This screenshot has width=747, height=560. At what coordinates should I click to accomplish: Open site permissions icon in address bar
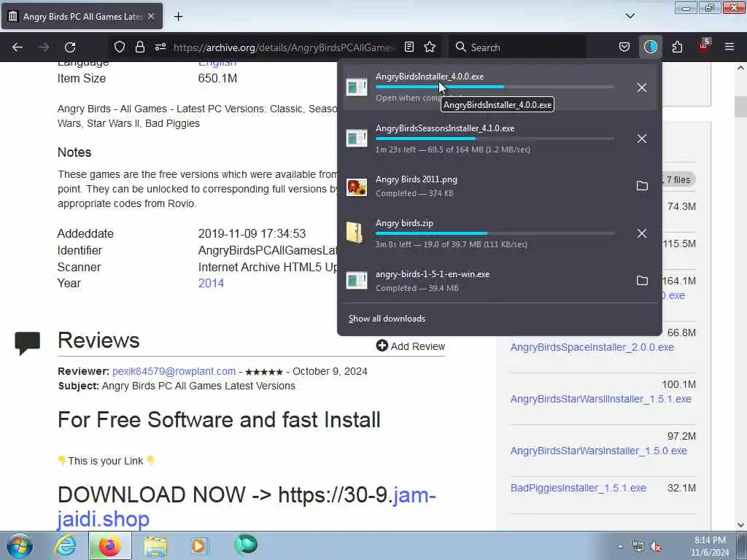pos(160,47)
